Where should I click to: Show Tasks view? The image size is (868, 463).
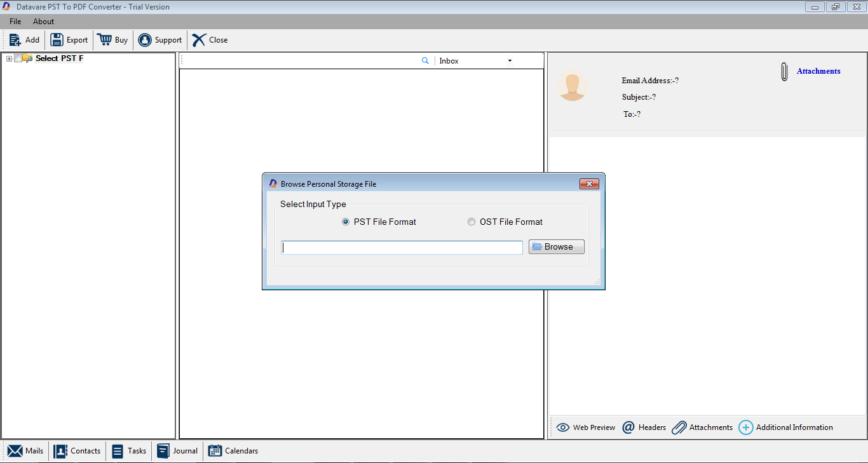129,451
